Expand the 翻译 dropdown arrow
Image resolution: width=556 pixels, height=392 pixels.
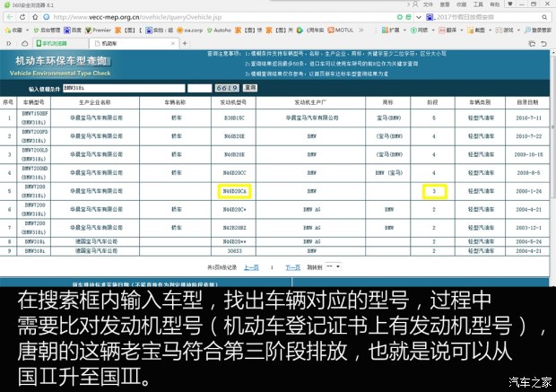[x=461, y=30]
